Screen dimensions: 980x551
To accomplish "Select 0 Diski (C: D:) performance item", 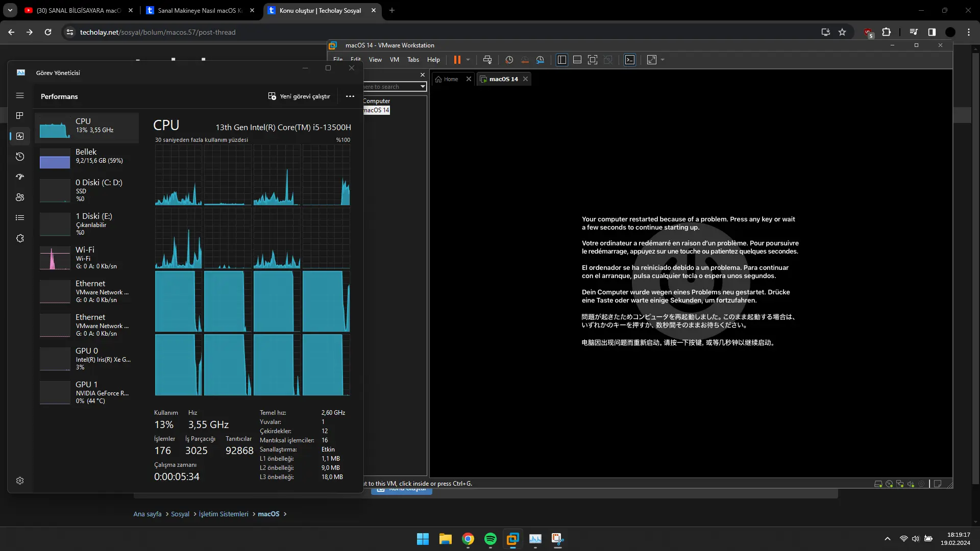I will coord(87,190).
